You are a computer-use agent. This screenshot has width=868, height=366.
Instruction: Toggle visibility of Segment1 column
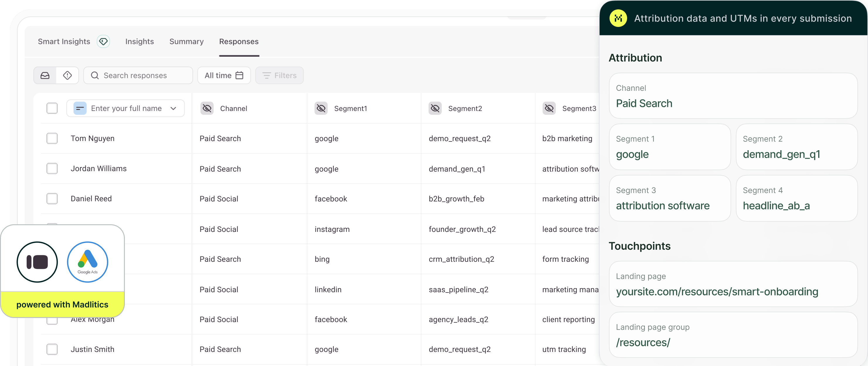coord(321,108)
